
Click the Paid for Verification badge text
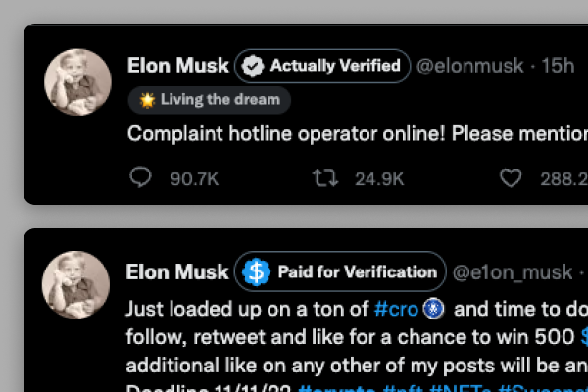pyautogui.click(x=357, y=271)
